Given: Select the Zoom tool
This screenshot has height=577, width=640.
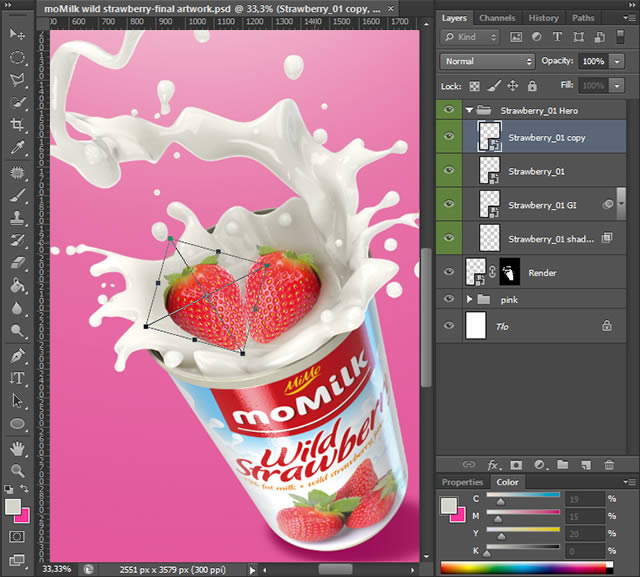Looking at the screenshot, I should pyautogui.click(x=17, y=471).
